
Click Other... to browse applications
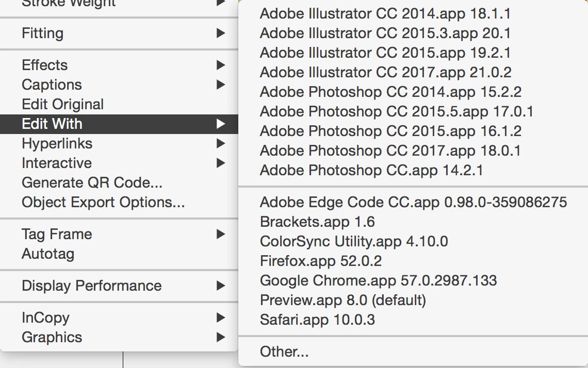coord(284,352)
